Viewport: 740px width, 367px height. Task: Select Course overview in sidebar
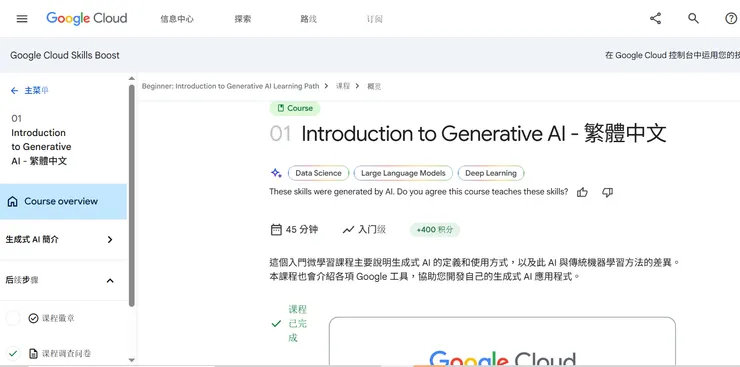click(x=63, y=201)
